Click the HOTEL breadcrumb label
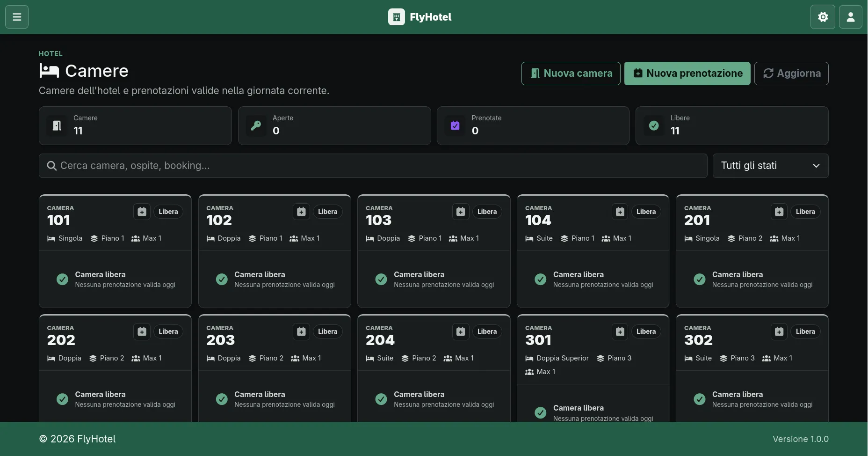868x456 pixels. coord(51,54)
